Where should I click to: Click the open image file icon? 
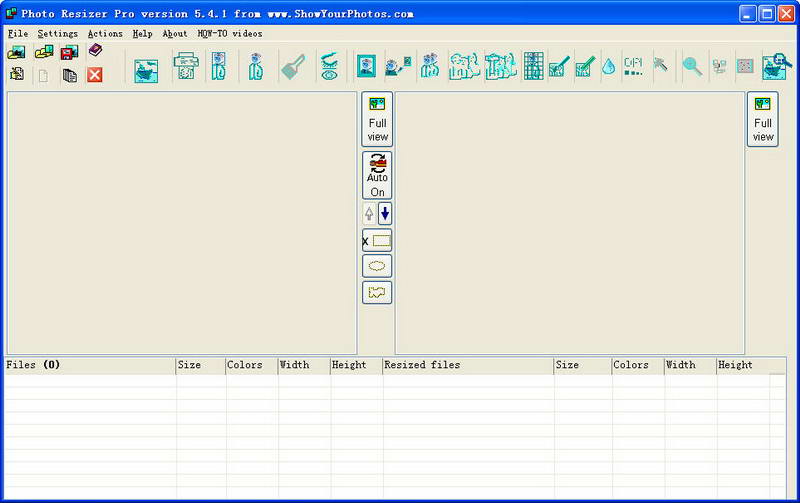coord(17,53)
